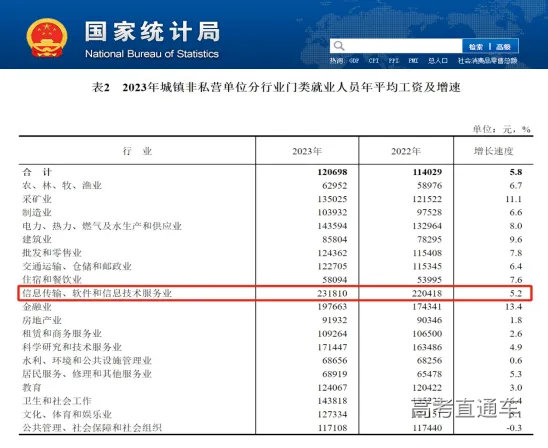
Task: Select the value 90346
Action: pos(430,320)
